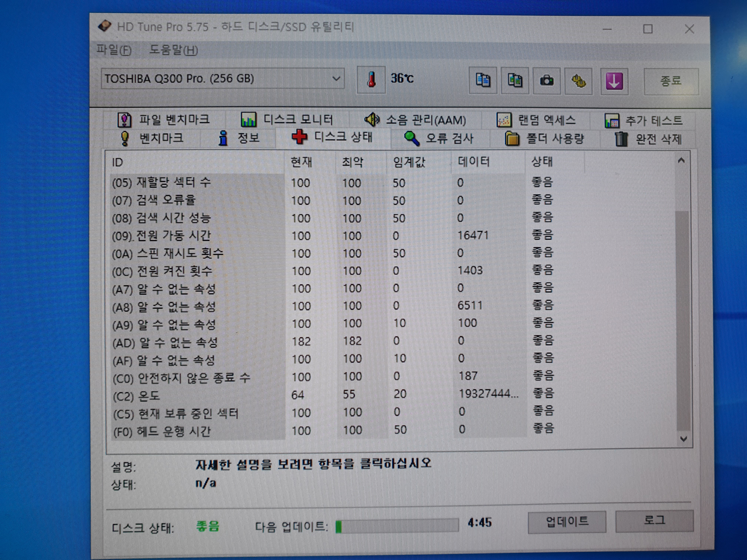Click the copy screenshot to clipboard icon

(515, 81)
